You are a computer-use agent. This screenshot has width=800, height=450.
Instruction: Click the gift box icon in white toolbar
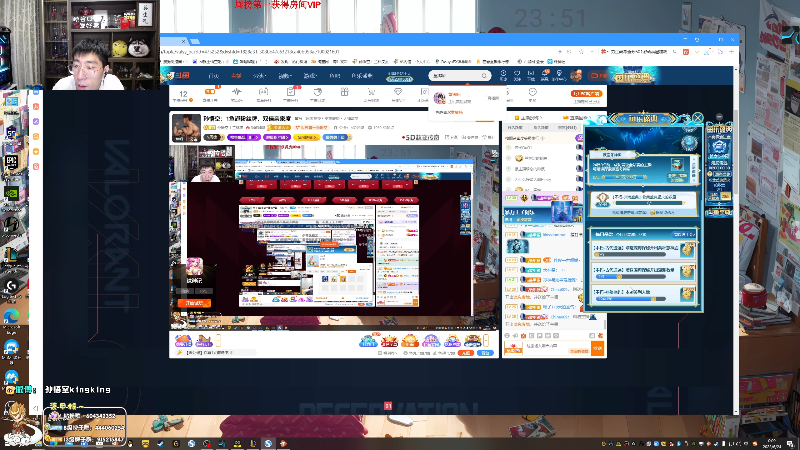point(344,94)
